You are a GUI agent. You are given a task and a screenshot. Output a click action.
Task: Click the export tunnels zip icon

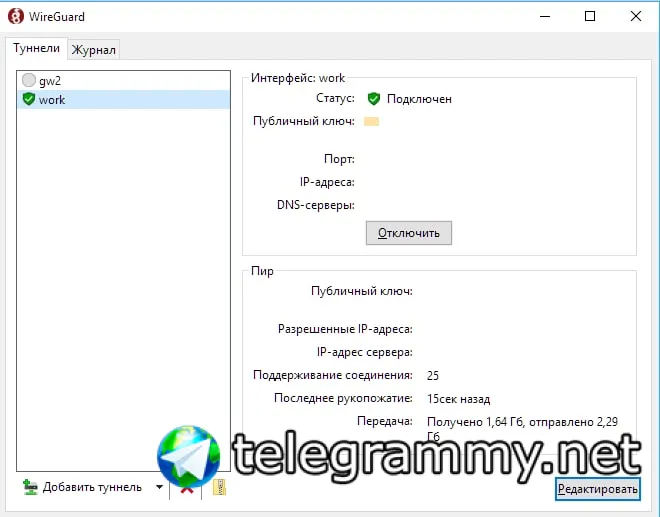219,488
